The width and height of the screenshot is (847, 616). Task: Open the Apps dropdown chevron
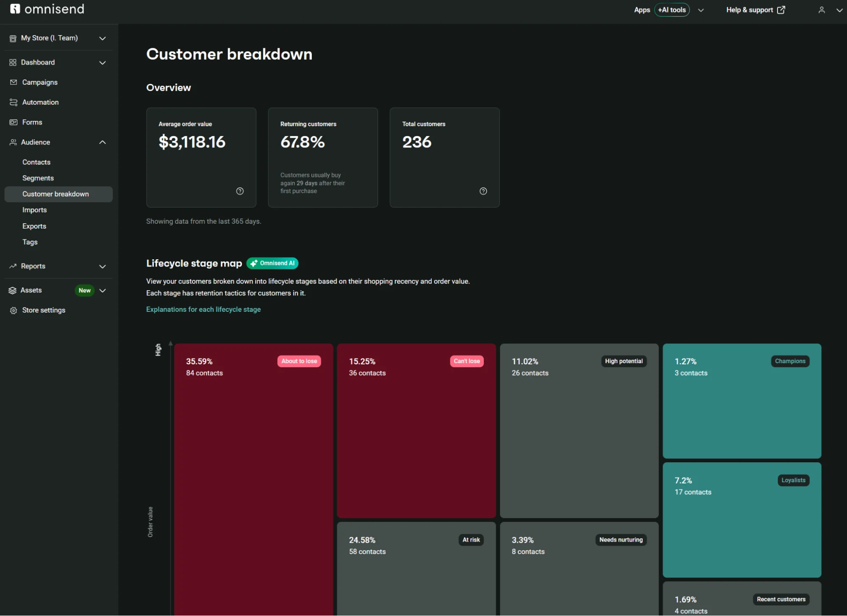[701, 10]
